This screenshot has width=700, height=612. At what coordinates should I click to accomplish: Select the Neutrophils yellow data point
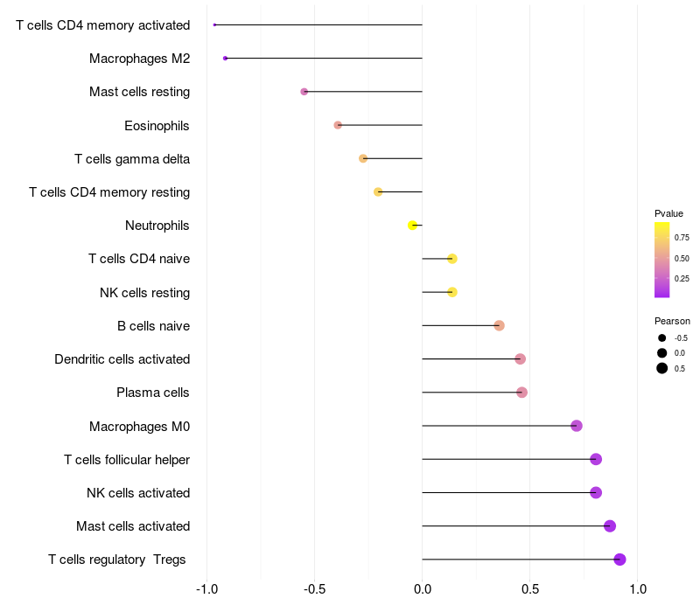pyautogui.click(x=412, y=226)
